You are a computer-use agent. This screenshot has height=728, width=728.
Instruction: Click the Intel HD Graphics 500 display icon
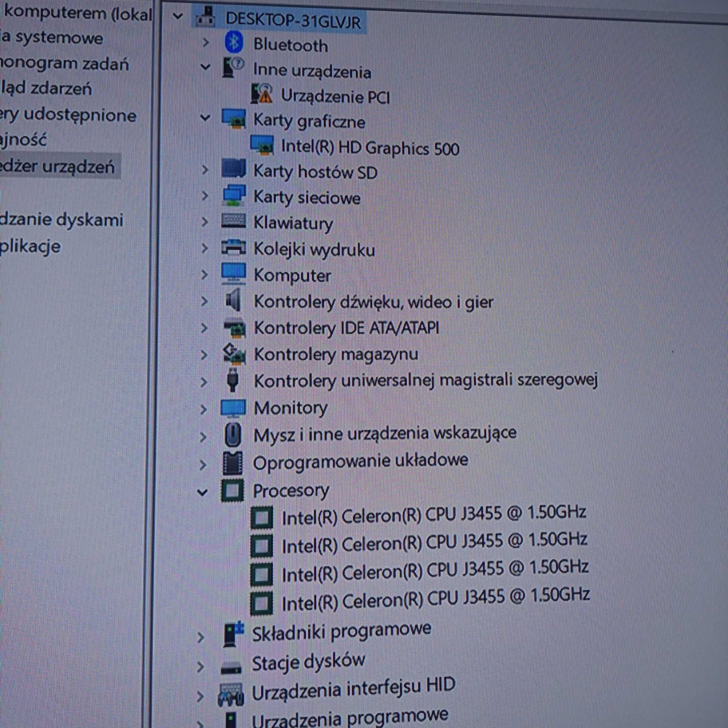pos(262,145)
